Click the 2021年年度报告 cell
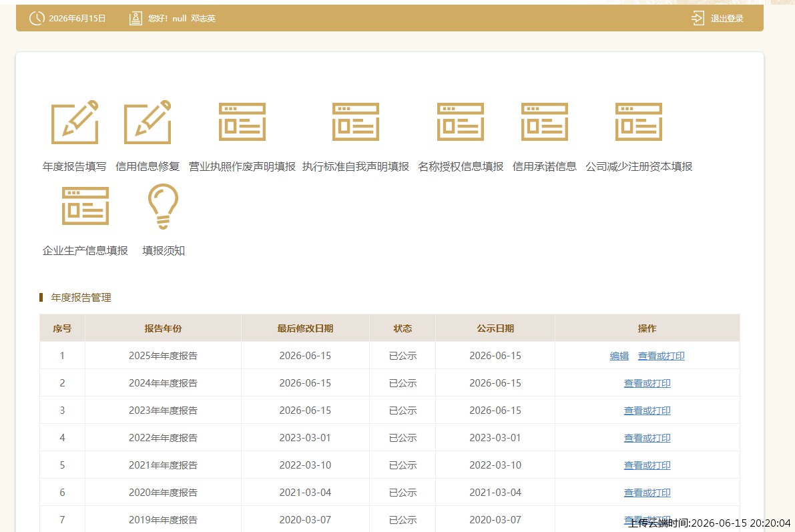Screen dimensions: 795x532 163,465
